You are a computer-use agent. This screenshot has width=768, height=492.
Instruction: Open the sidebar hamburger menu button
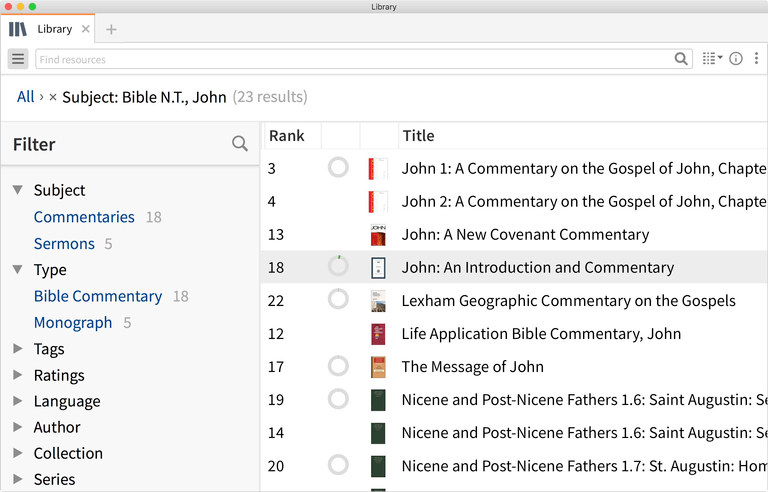click(x=18, y=59)
